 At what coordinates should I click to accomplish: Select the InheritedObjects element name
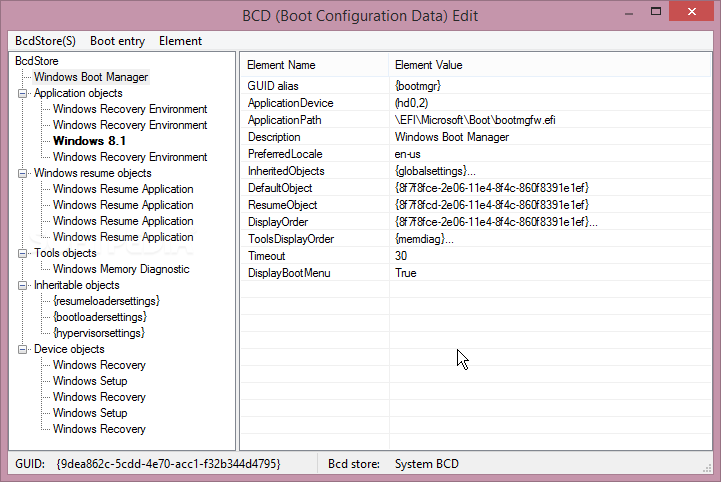[x=286, y=171]
